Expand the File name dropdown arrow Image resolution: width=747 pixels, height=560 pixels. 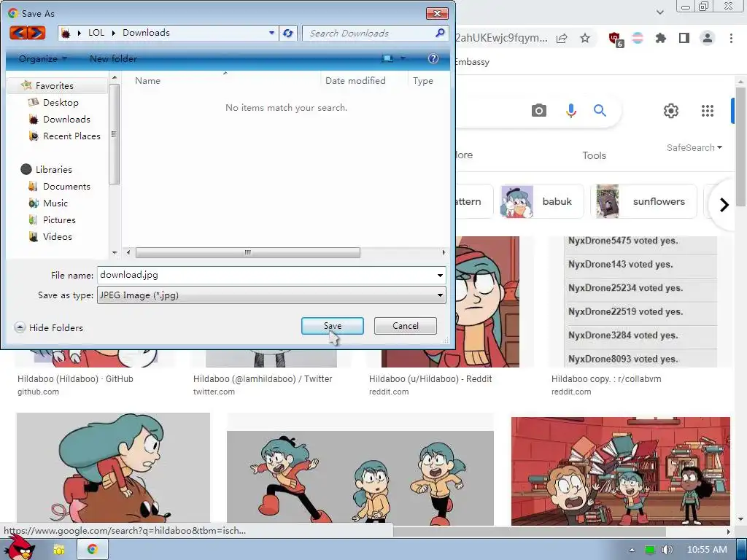(x=440, y=275)
